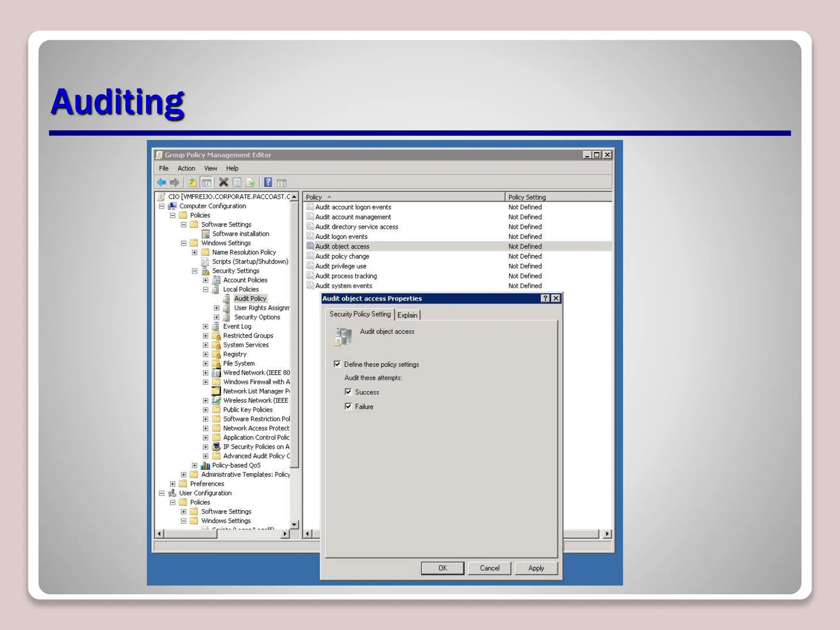Click tree pane horizontal scrollbar right arrow
840x630 pixels.
click(x=285, y=534)
